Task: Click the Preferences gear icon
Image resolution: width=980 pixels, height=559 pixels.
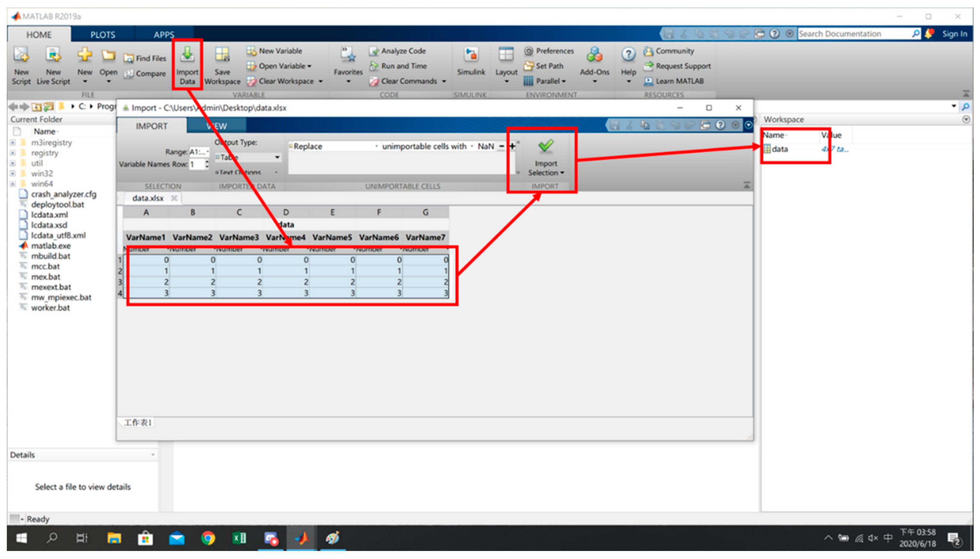Action: (x=529, y=51)
